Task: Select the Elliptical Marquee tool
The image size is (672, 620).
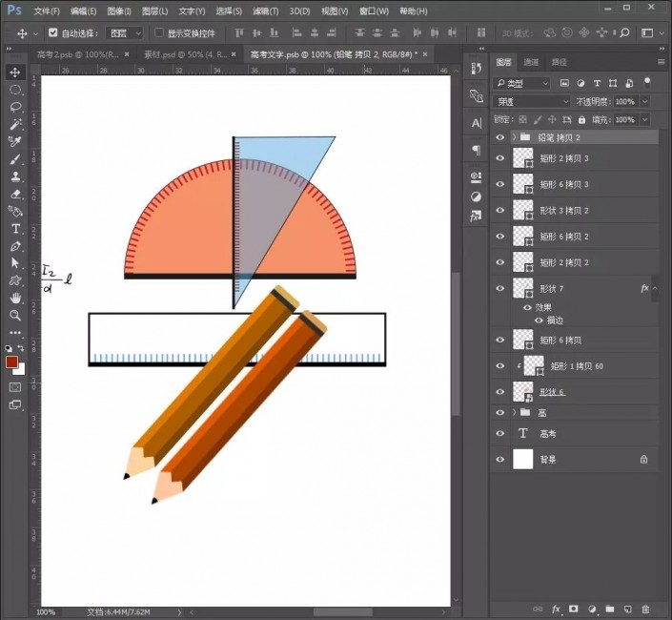Action: (15, 90)
